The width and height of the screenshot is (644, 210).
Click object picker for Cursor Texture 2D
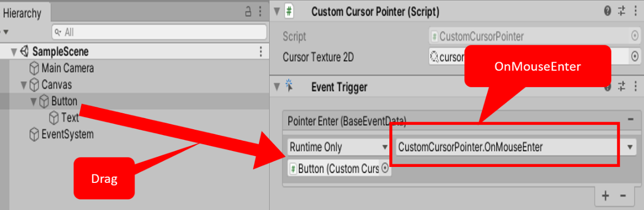(634, 56)
